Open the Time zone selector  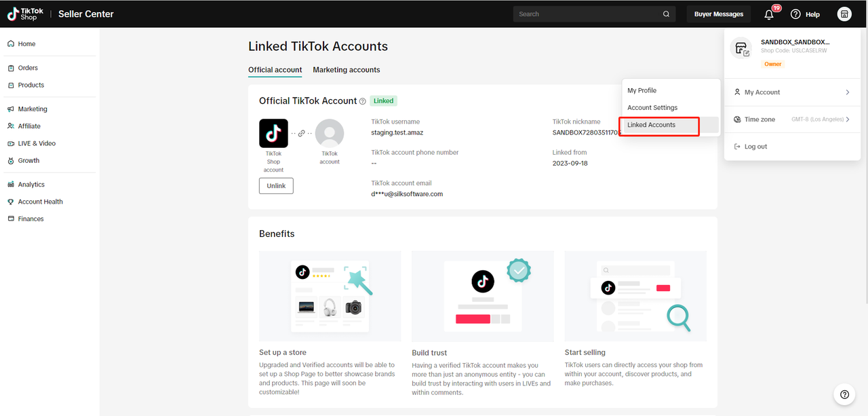(792, 119)
